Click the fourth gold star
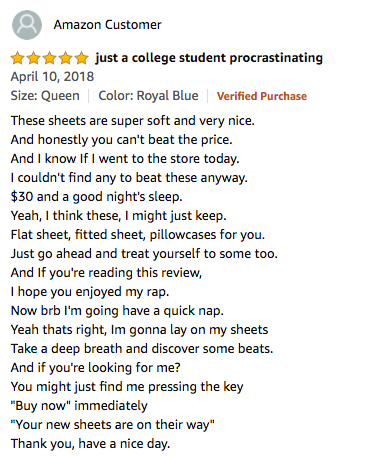370x456 pixels. click(65, 58)
